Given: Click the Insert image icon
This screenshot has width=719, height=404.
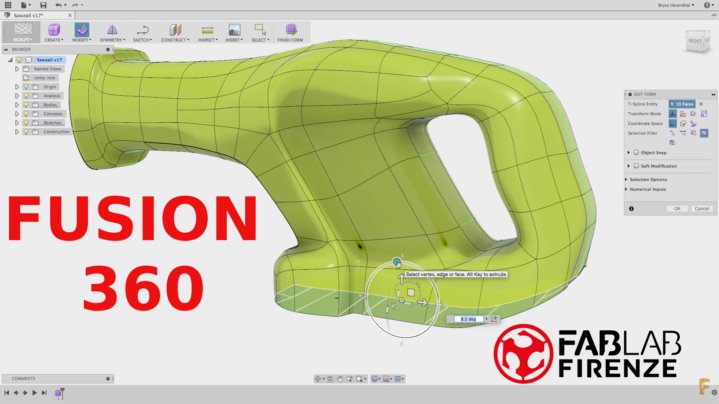Looking at the screenshot, I should pyautogui.click(x=234, y=30).
